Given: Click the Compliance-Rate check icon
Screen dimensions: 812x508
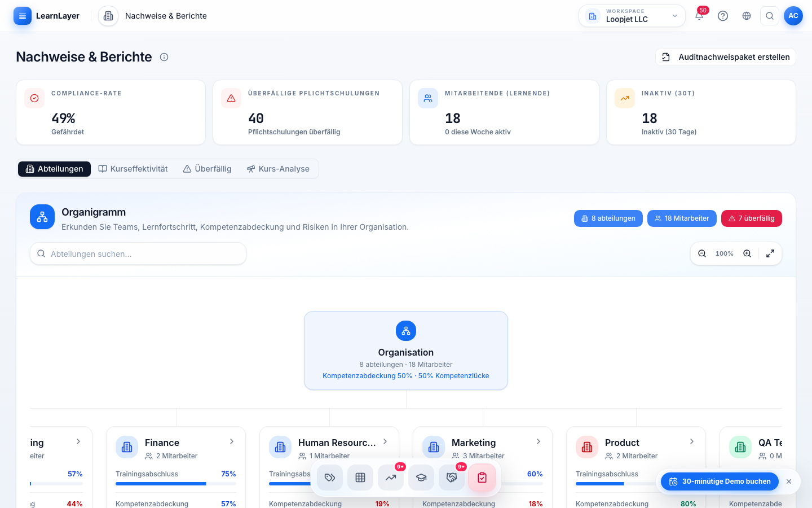Looking at the screenshot, I should (34, 98).
